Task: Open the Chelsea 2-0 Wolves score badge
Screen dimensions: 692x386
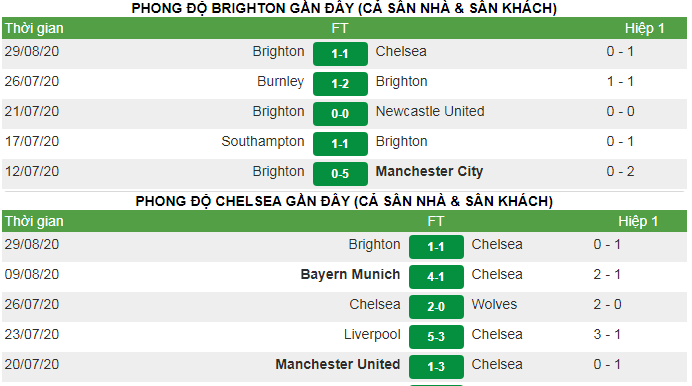Action: 436,307
